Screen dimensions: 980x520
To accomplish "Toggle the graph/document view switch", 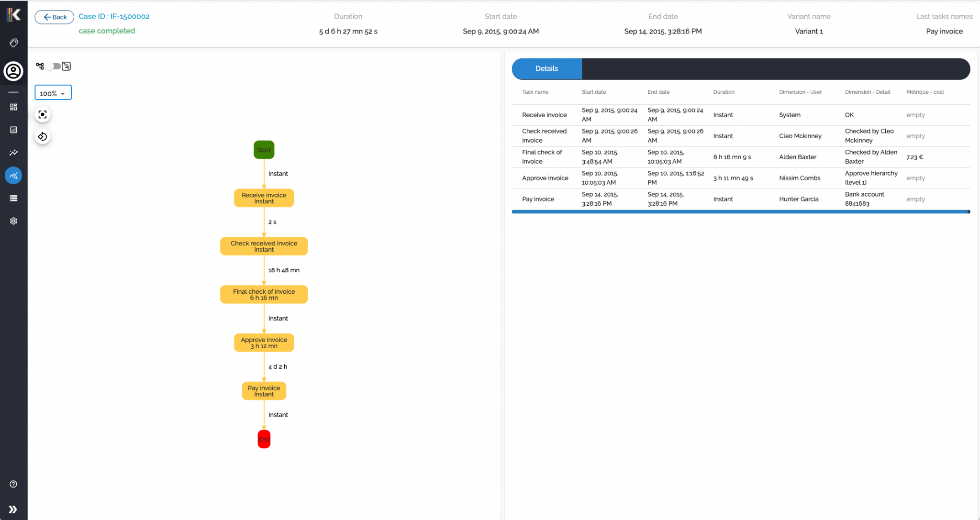I will (x=53, y=66).
